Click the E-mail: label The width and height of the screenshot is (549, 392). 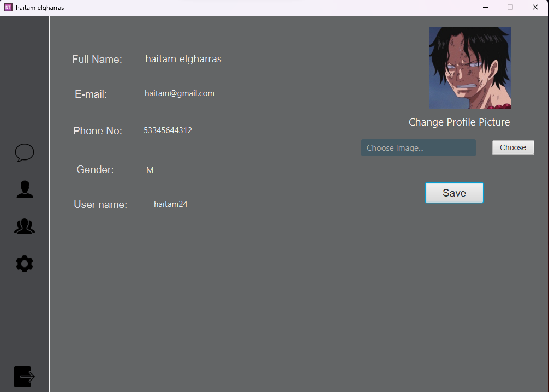91,94
